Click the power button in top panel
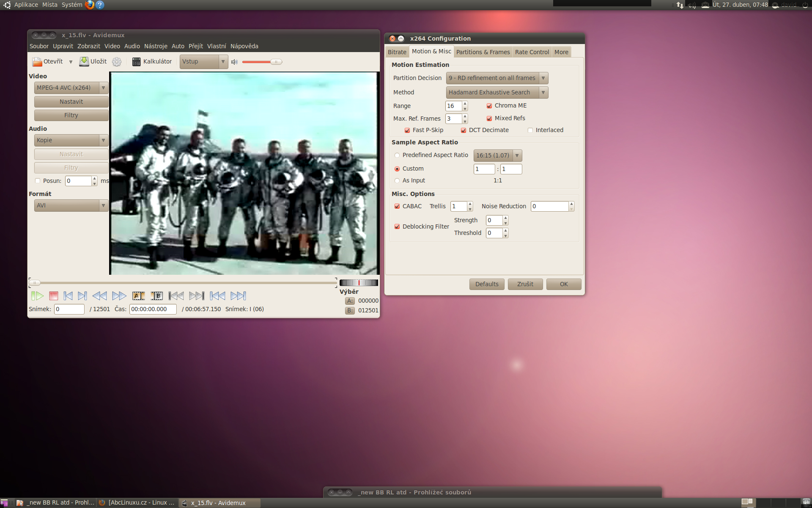The image size is (812, 508). point(805,5)
